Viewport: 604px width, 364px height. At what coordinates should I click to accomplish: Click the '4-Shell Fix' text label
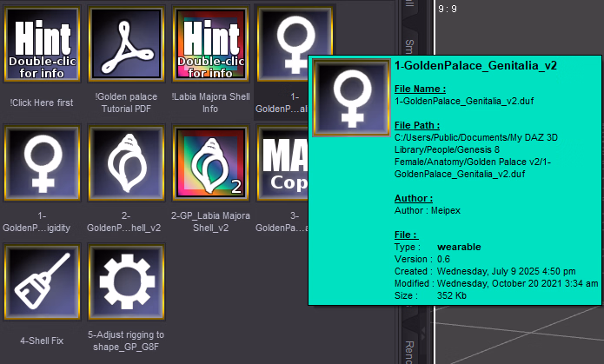coord(42,341)
